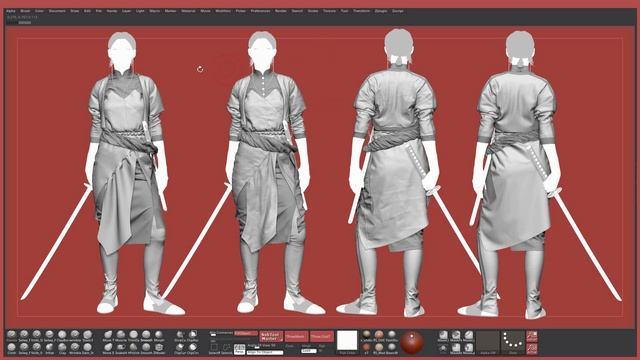
Task: Select the ClipRect brush
Action: click(193, 335)
